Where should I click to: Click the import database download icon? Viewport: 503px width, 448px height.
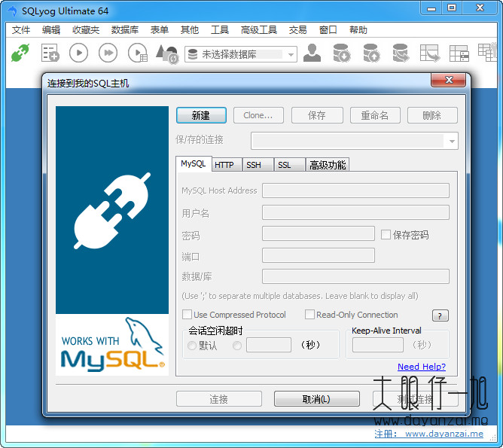[342, 53]
